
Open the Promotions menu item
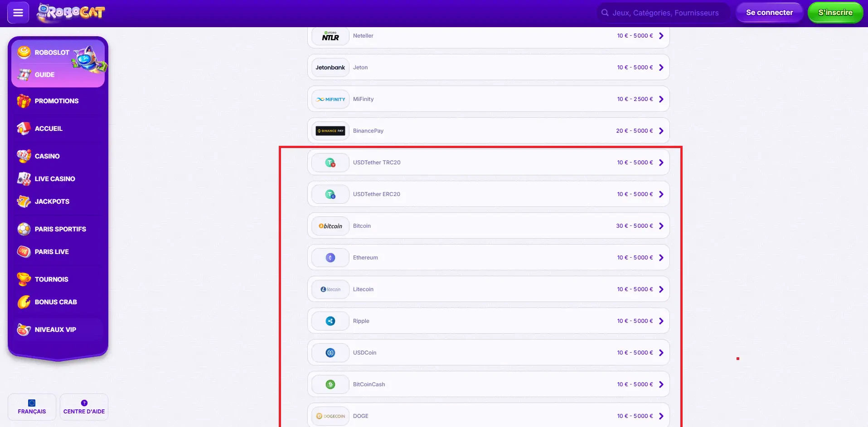[x=57, y=101]
